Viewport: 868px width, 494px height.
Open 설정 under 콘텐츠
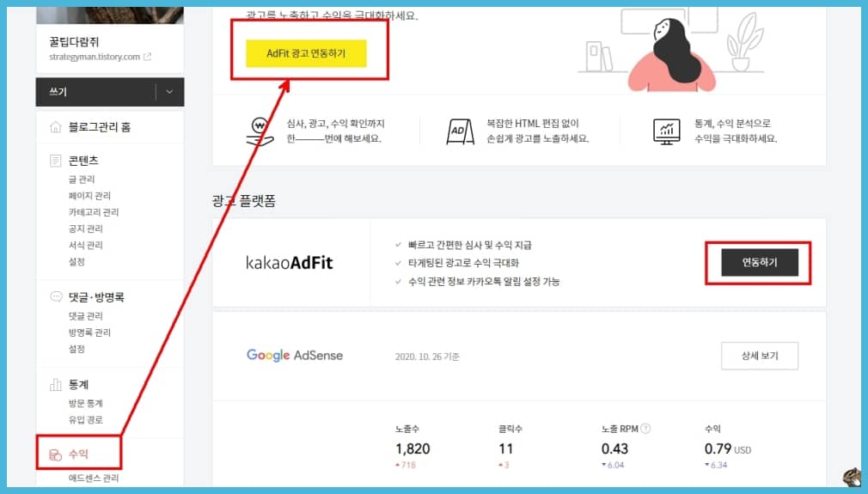click(x=77, y=262)
